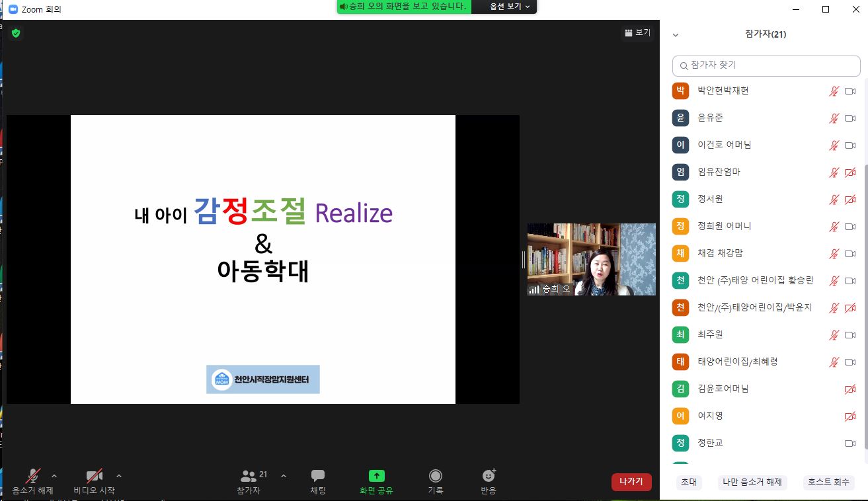Screen dimensions: 868x501
Task: Open the 보기 view layout menu
Action: (637, 32)
